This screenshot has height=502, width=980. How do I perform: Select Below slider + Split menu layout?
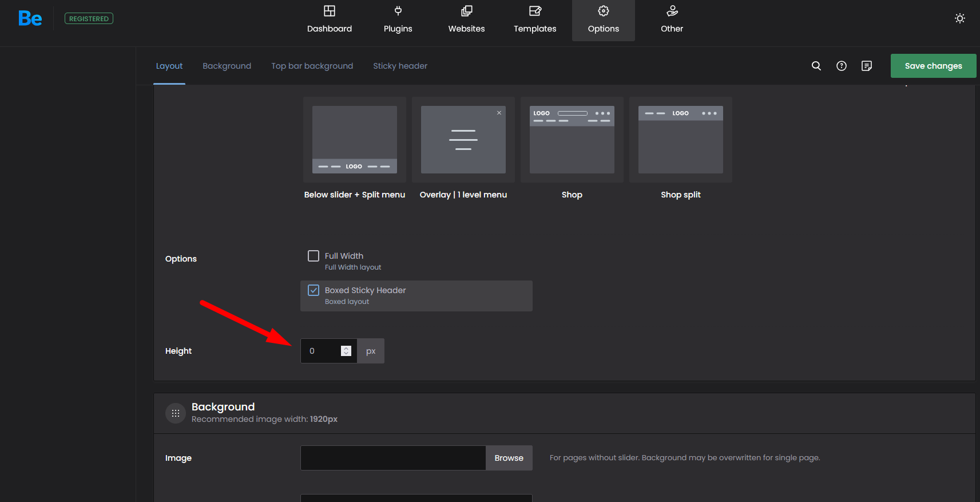355,140
